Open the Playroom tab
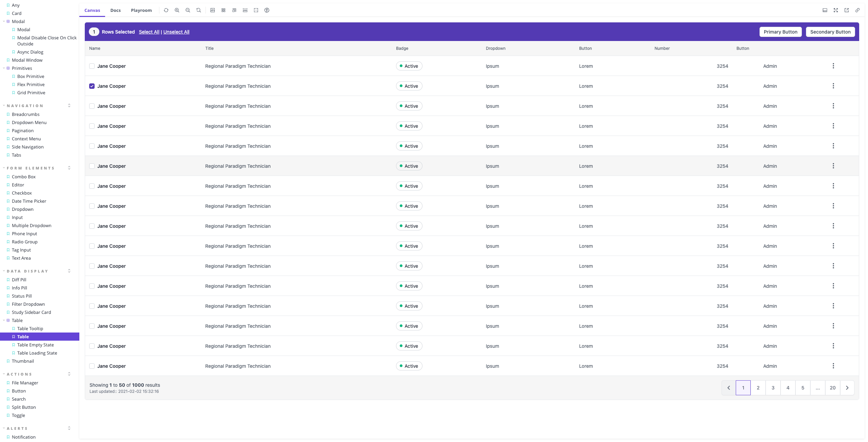Screen dimensions: 868x442 [x=141, y=10]
